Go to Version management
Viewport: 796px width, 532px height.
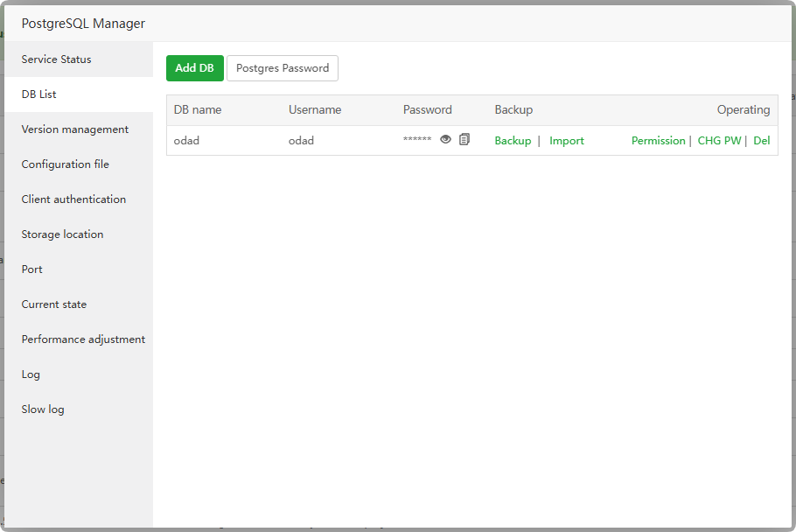pyautogui.click(x=79, y=129)
